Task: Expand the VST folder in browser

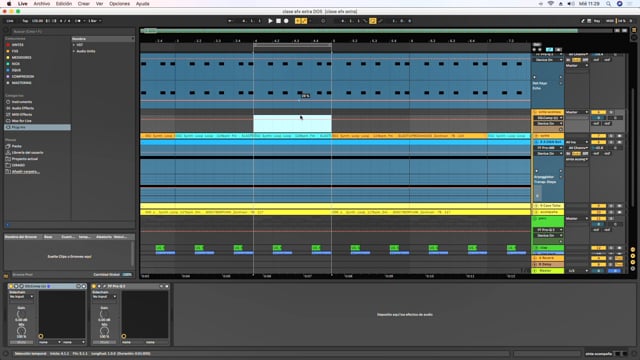Action: 80,45
